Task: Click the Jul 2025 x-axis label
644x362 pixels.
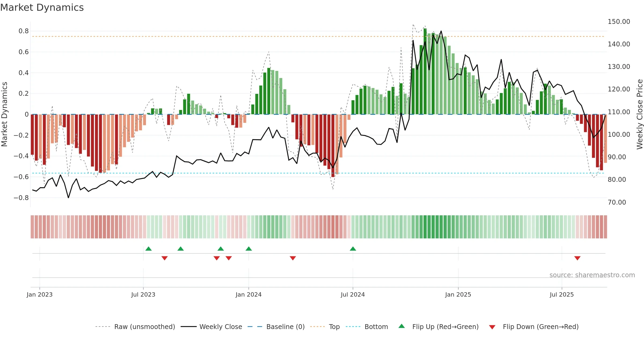Action: pyautogui.click(x=562, y=294)
